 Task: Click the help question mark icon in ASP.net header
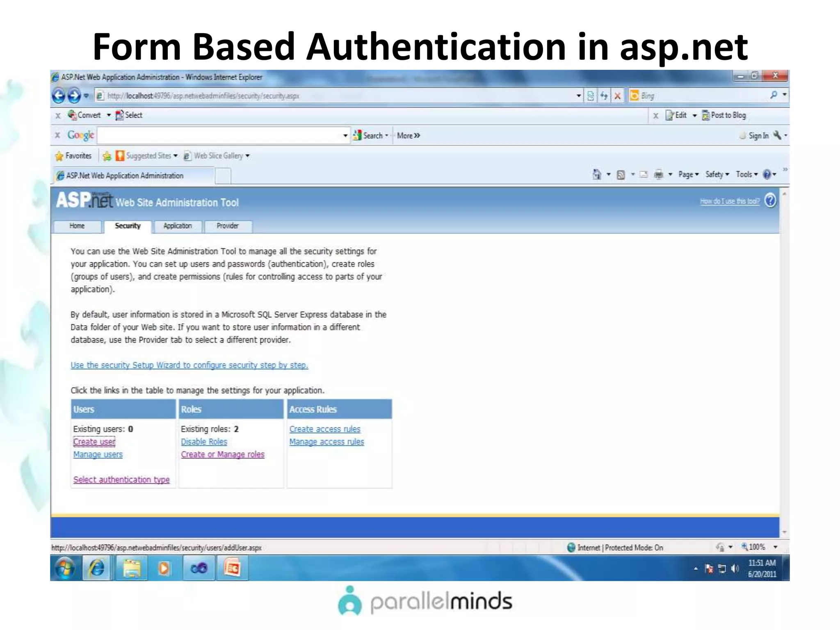point(770,201)
